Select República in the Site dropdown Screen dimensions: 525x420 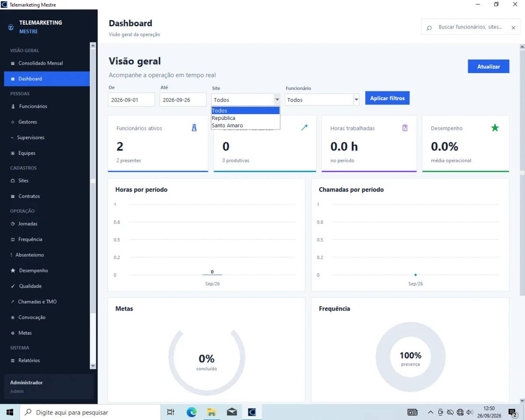[x=245, y=118]
